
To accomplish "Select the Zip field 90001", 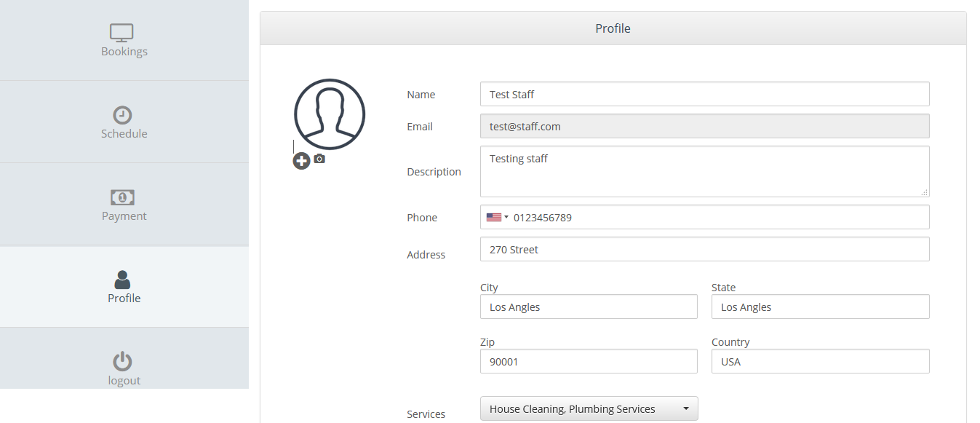I will coord(589,361).
